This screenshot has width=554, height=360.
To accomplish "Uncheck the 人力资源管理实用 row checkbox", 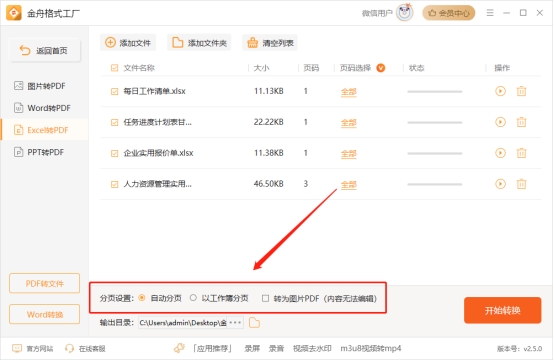I will (x=114, y=184).
